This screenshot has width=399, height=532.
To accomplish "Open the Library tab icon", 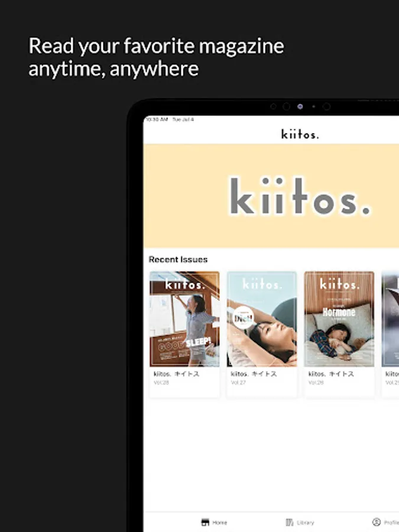I will (290, 522).
